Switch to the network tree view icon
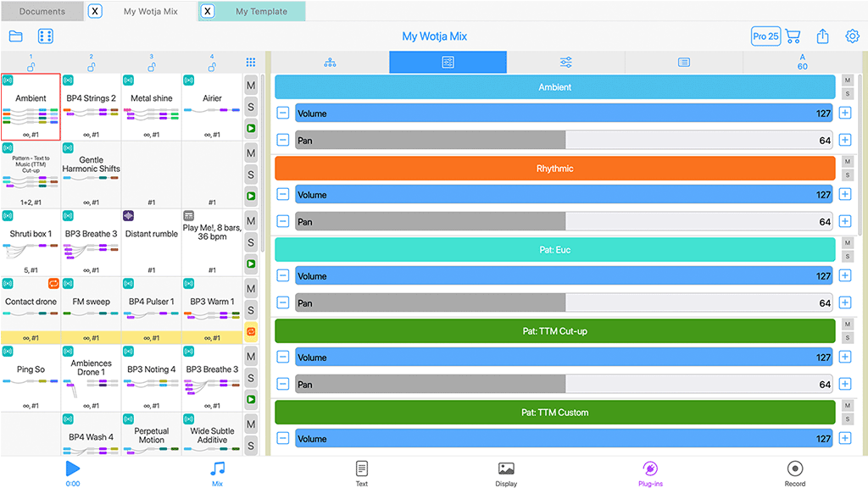This screenshot has height=488, width=868. point(330,63)
